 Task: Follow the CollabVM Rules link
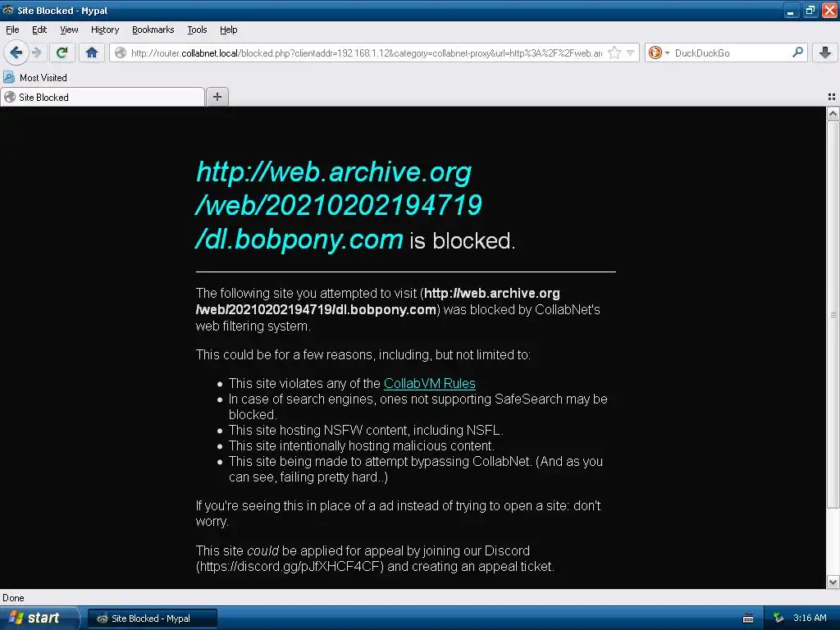(429, 384)
